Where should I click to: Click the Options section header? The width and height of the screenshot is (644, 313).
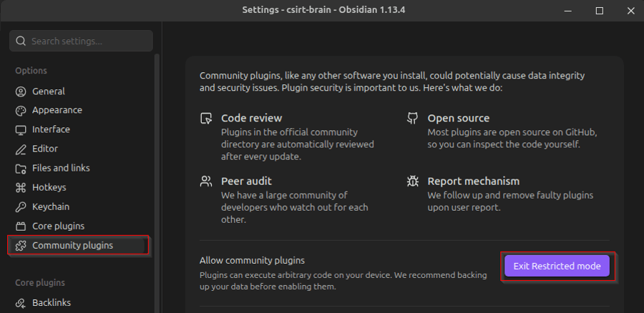31,71
